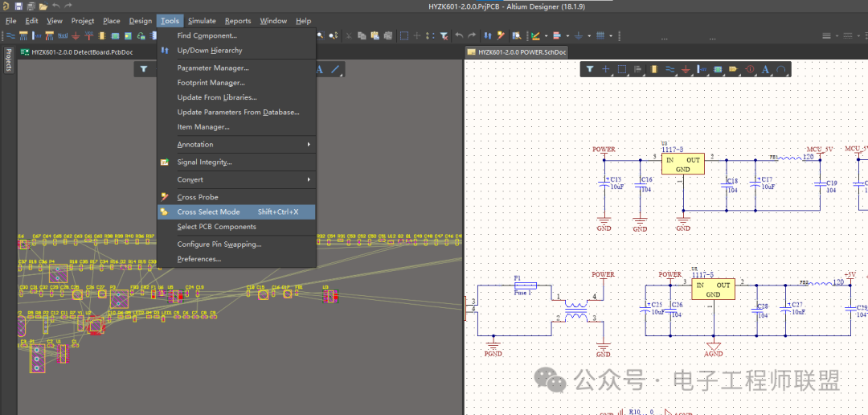
Task: Select the text string tool in the schematic Active Bar
Action: [x=766, y=69]
